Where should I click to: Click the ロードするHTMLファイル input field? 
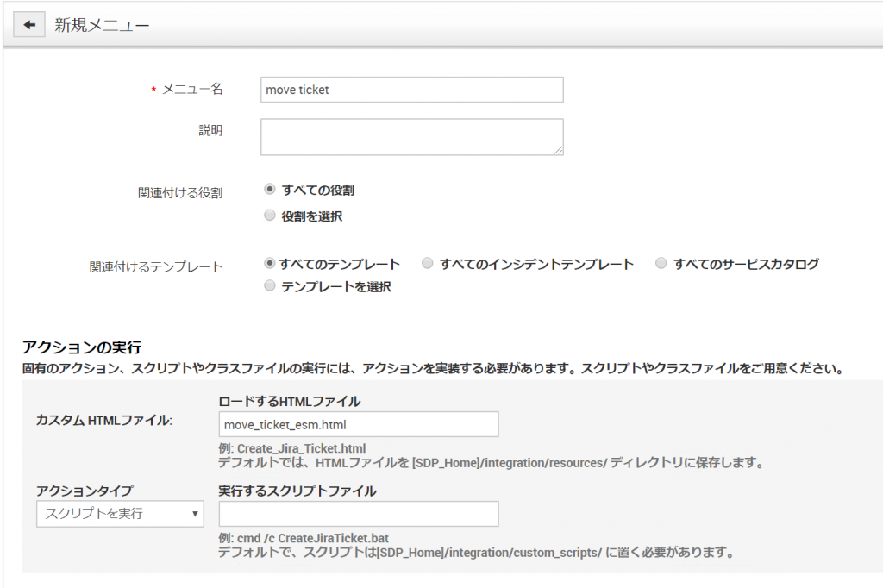[359, 424]
